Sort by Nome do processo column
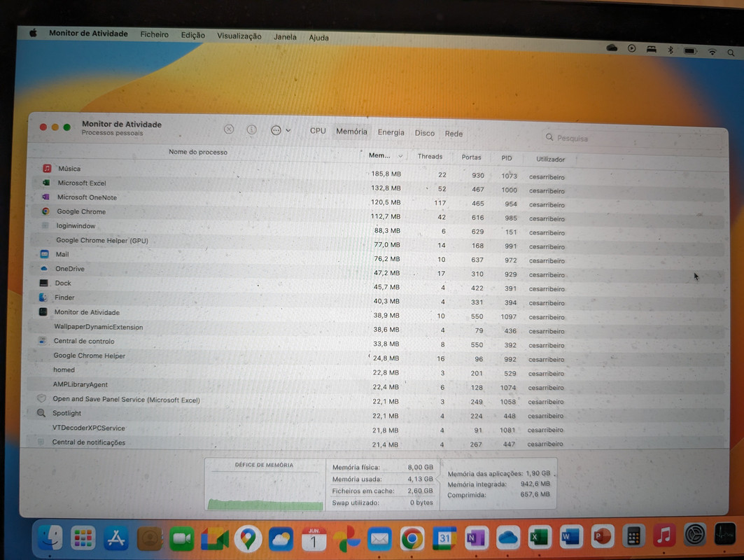This screenshot has width=744, height=560. (198, 152)
